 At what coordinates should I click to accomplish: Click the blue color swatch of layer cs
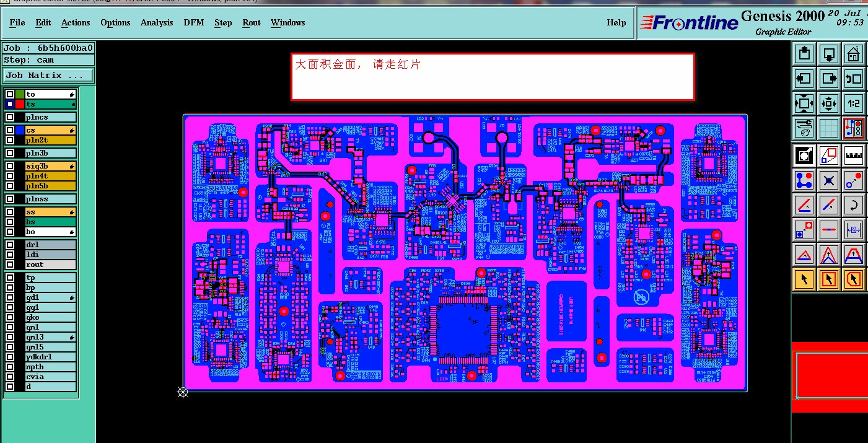[20, 130]
